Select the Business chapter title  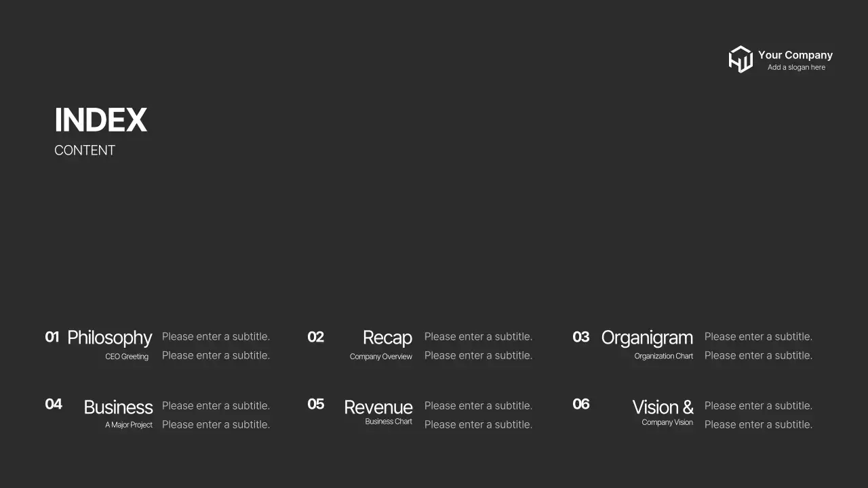coord(118,407)
